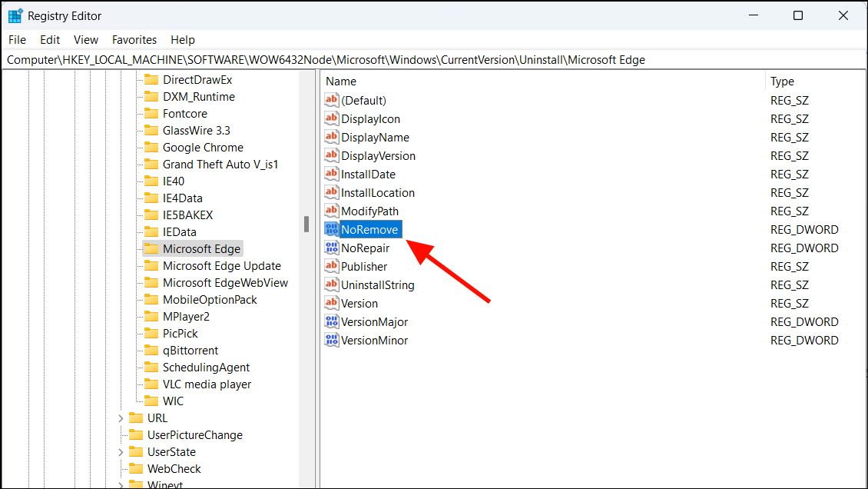This screenshot has height=489, width=868.
Task: Expand the Winevt tree node
Action: coord(120,484)
